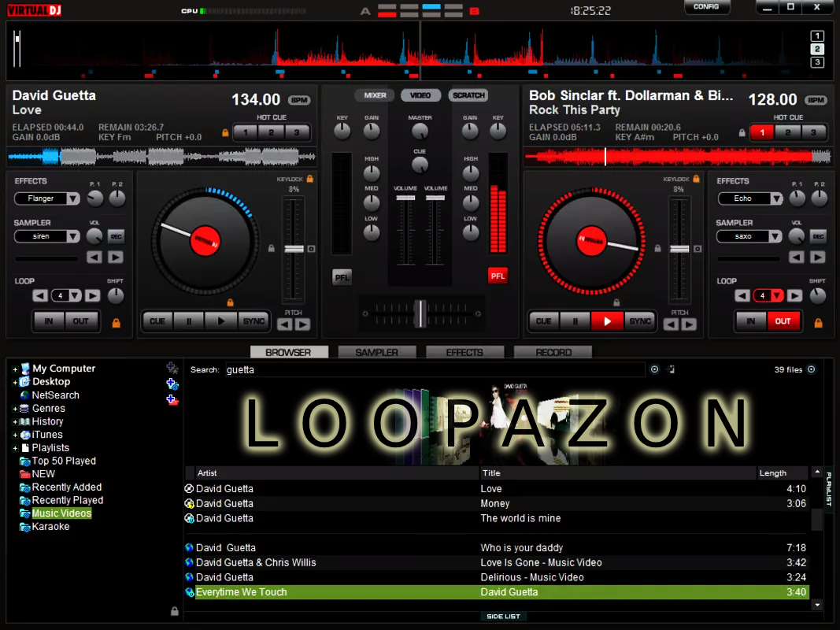
Task: Click the add favorite folder icon beside NetSearch
Action: pos(172,399)
